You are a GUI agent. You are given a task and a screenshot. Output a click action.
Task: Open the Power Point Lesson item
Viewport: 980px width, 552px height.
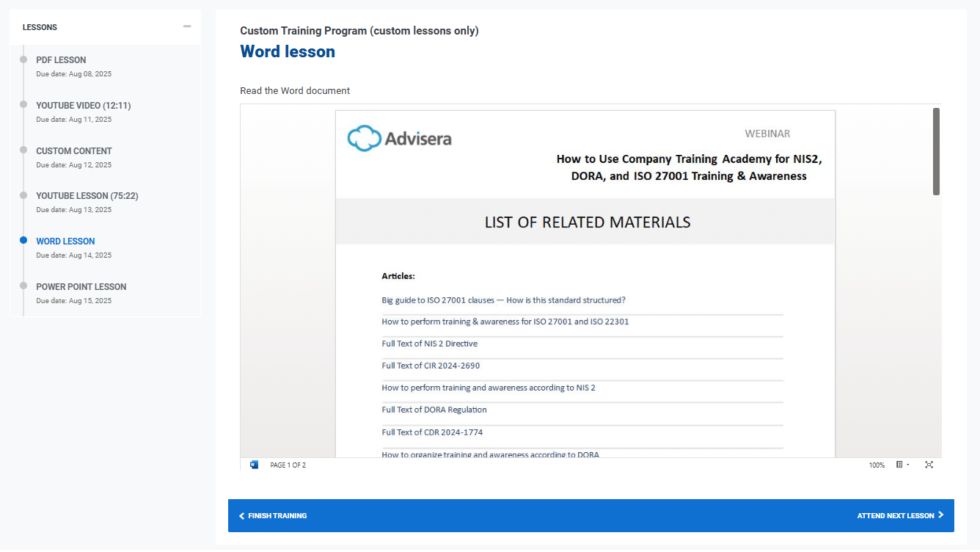(81, 287)
